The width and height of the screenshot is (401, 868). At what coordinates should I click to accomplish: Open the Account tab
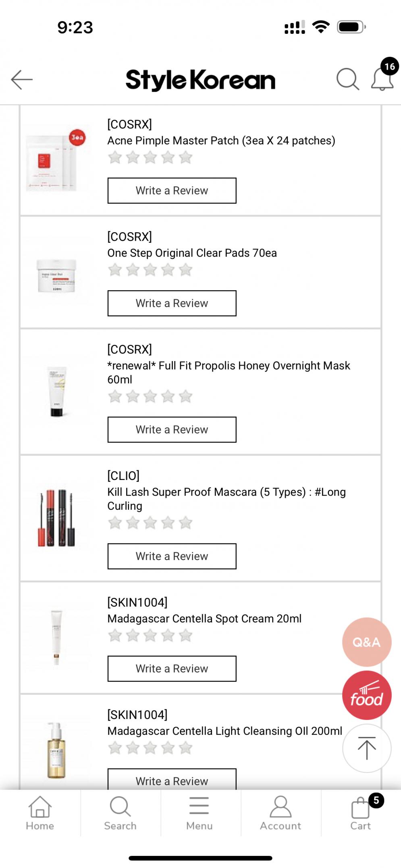pyautogui.click(x=280, y=812)
